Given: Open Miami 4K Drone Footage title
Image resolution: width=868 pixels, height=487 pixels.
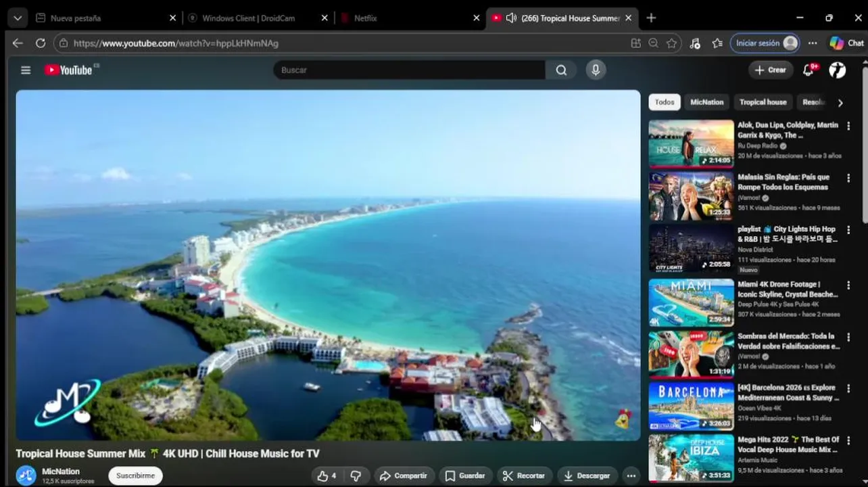Looking at the screenshot, I should [x=788, y=289].
